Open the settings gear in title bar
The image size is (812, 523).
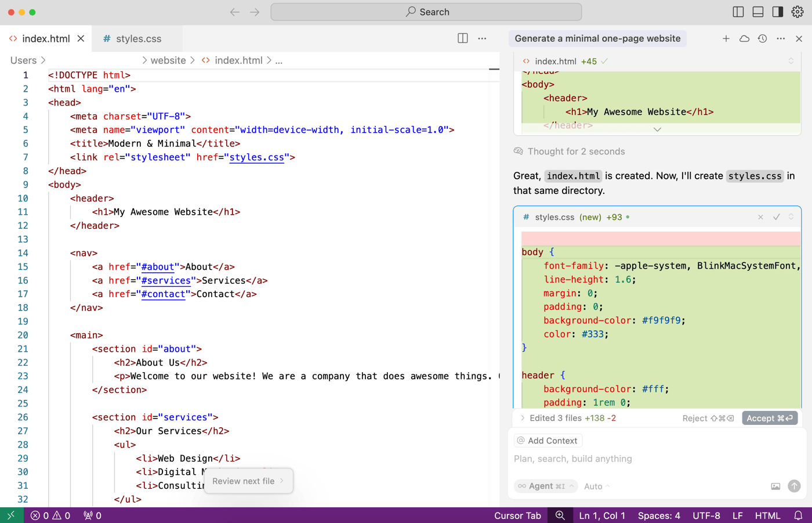pos(797,12)
